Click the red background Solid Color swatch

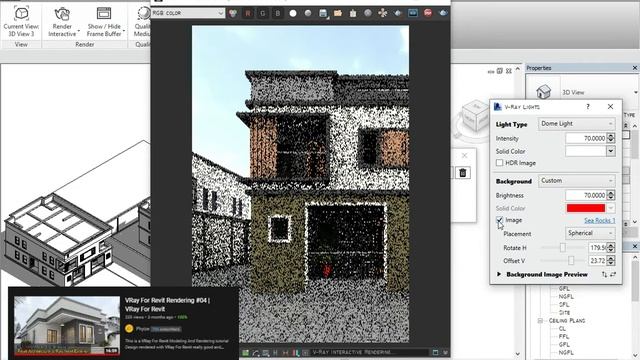coord(586,208)
